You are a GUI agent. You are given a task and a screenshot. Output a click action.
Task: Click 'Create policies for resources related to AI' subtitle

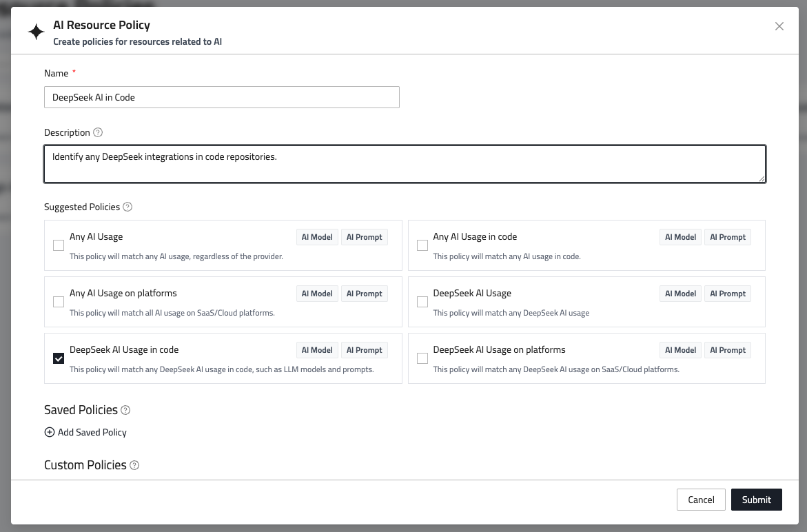(x=137, y=41)
